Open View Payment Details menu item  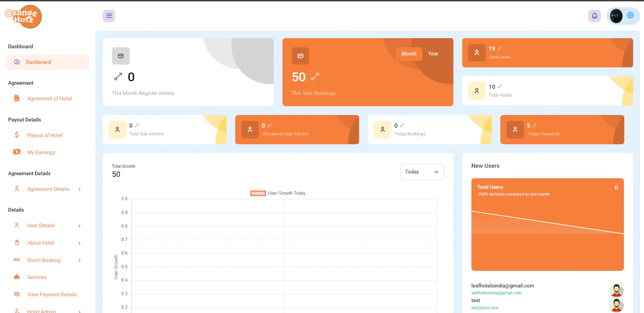(x=52, y=295)
